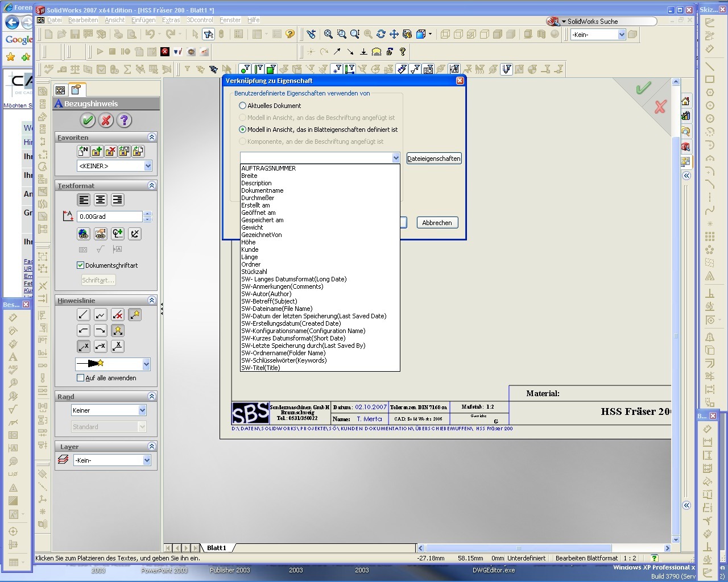728x582 pixels.
Task: Select left text alignment in Textformat
Action: 84,199
